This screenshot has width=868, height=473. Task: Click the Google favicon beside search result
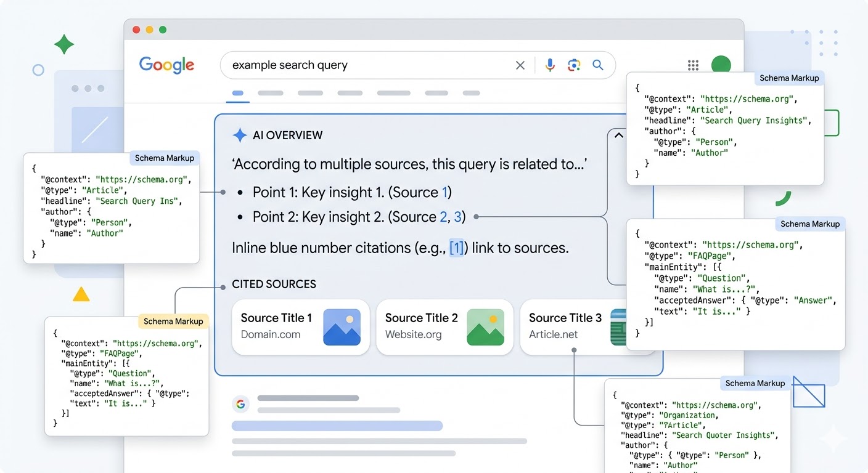point(240,404)
